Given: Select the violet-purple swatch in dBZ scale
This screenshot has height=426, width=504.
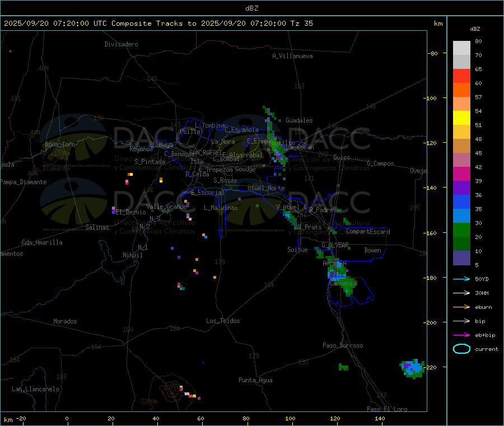Looking at the screenshot, I should (x=461, y=188).
